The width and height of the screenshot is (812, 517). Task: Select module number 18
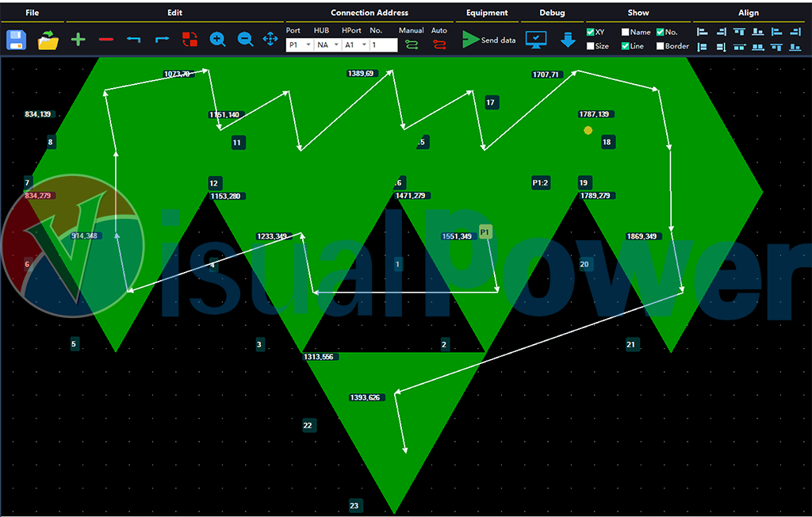[x=607, y=142]
